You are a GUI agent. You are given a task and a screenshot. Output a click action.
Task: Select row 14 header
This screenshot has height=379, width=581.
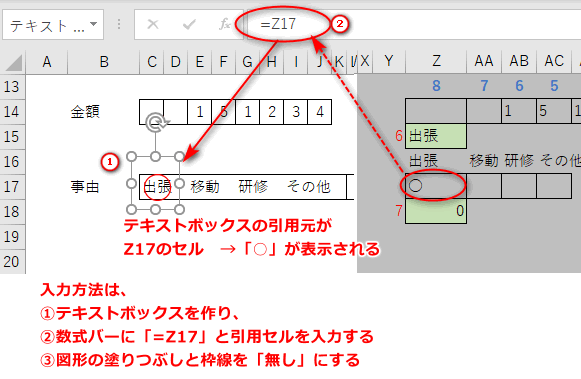pyautogui.click(x=12, y=112)
